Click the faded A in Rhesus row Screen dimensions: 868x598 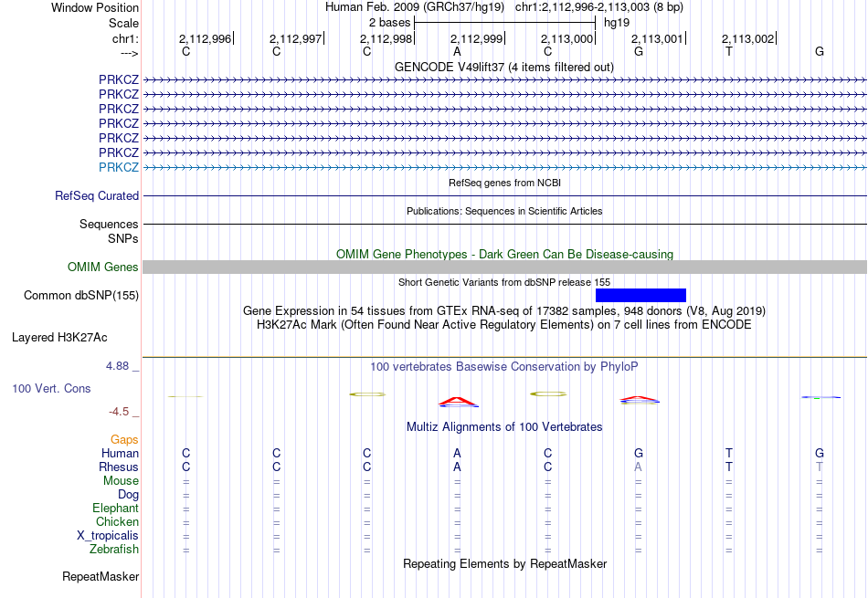tap(639, 467)
